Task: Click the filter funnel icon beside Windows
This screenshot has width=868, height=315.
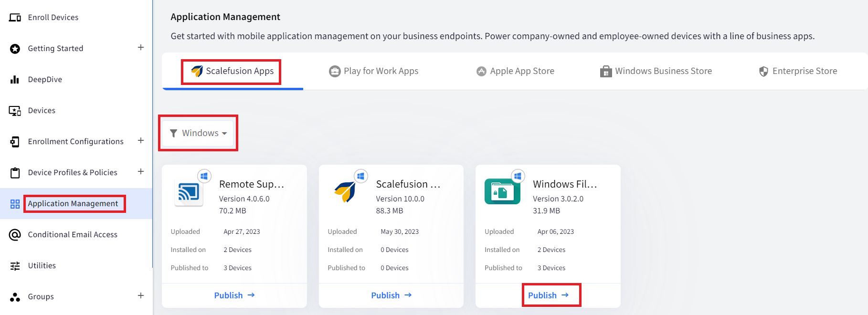Action: pyautogui.click(x=174, y=133)
